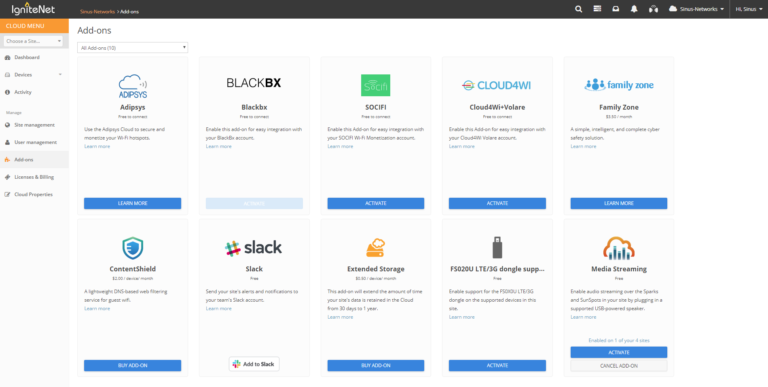Click the Media Streaming ACTIVATE button
Screen dimensions: 768x387
[x=619, y=352]
